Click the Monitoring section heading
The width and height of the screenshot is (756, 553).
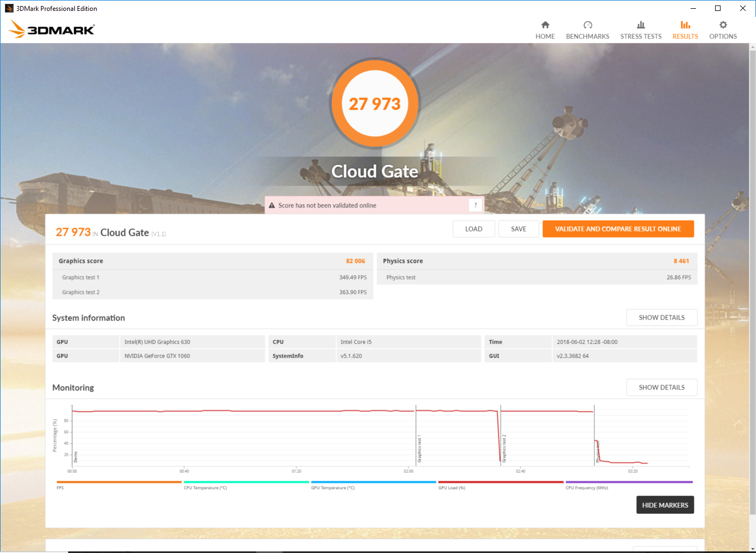(x=73, y=388)
